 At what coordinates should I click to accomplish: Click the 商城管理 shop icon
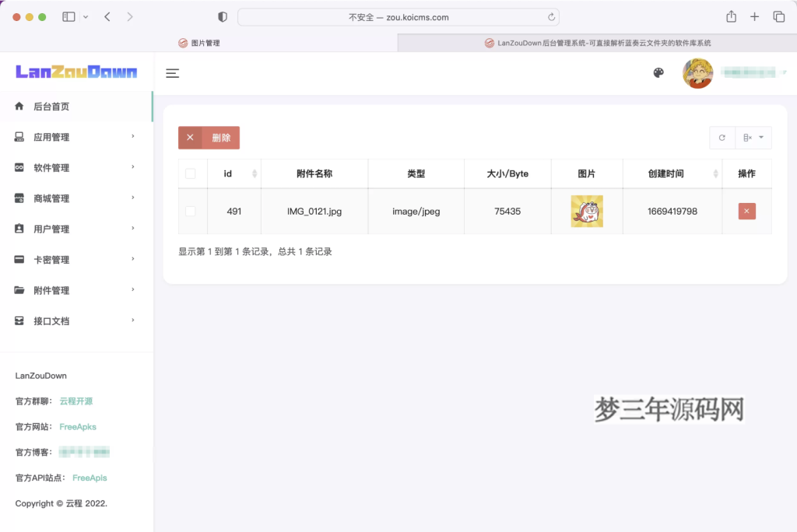pos(18,198)
